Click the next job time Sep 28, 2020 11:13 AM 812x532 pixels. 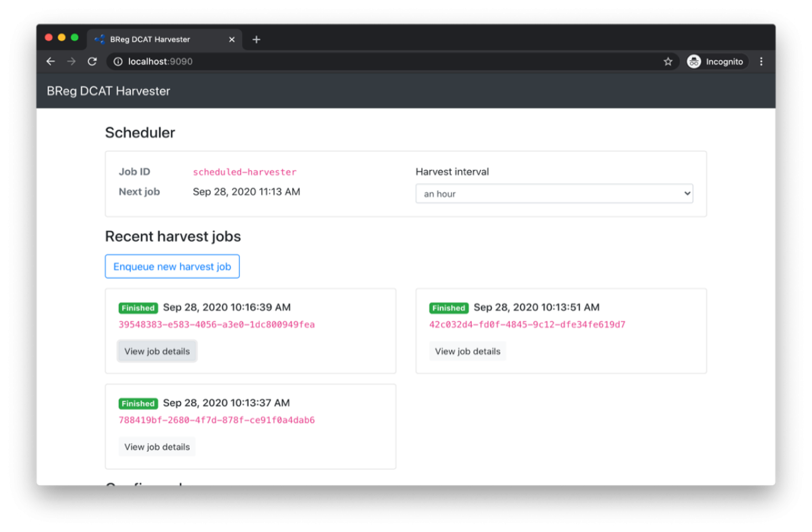[246, 192]
